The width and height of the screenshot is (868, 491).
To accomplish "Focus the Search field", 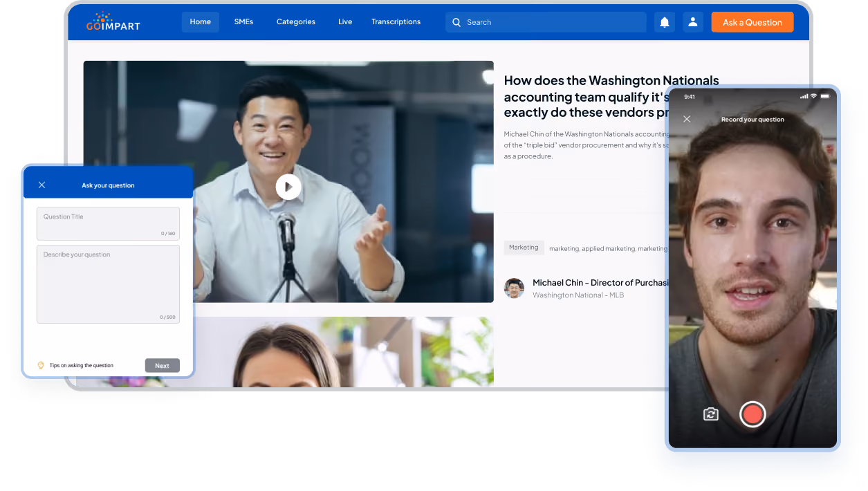I will click(546, 22).
